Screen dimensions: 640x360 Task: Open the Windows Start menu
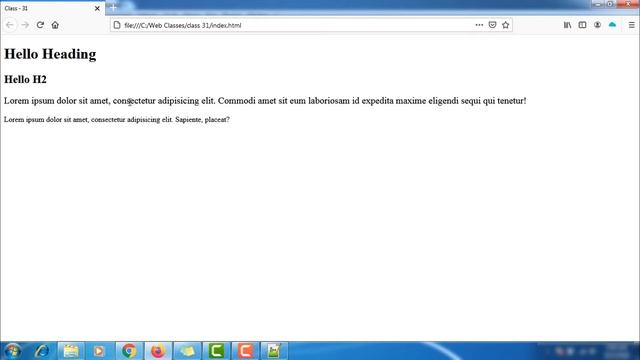point(12,351)
